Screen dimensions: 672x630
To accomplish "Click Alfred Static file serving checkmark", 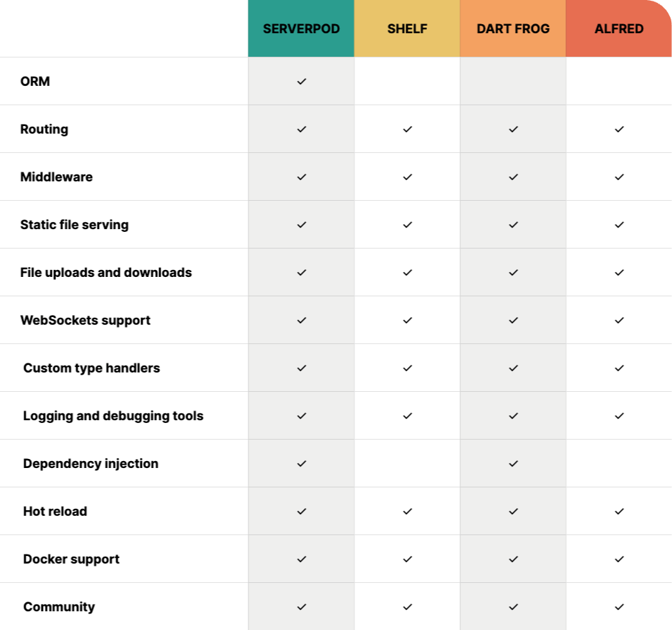I will click(x=619, y=225).
